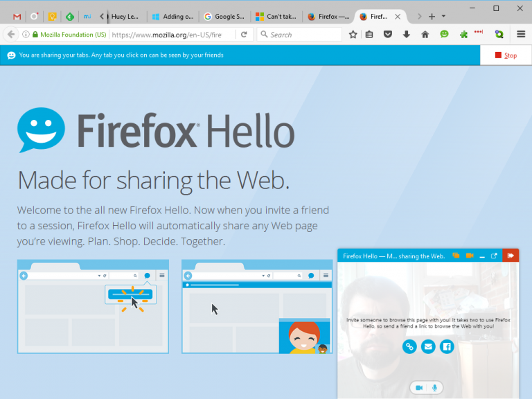Image resolution: width=532 pixels, height=399 pixels.
Task: Open the list all tabs dropdown
Action: 443,16
